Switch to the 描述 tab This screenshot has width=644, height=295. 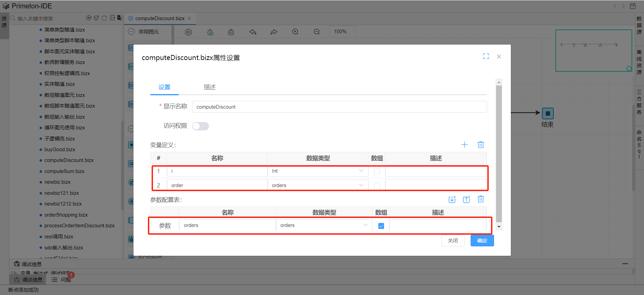pyautogui.click(x=210, y=87)
